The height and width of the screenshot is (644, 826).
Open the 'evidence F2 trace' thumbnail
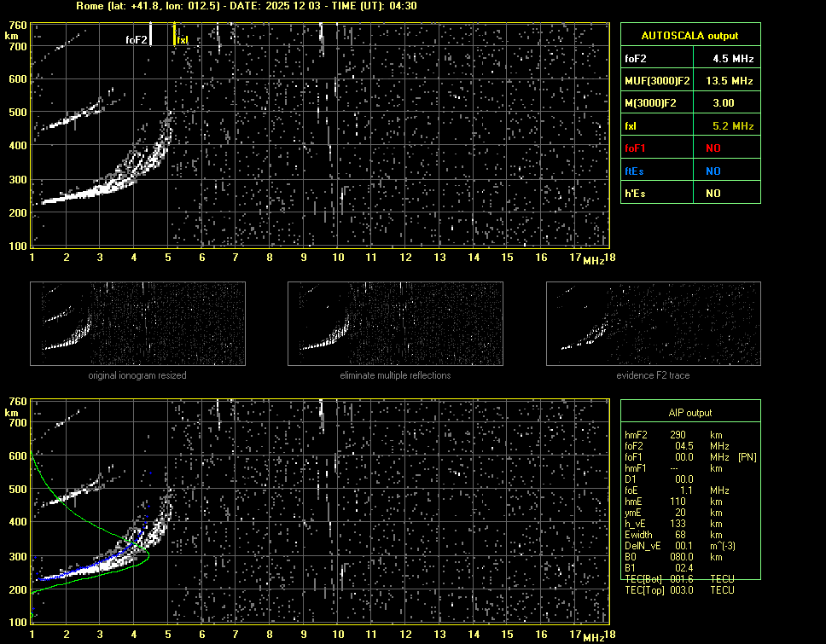pyautogui.click(x=653, y=323)
